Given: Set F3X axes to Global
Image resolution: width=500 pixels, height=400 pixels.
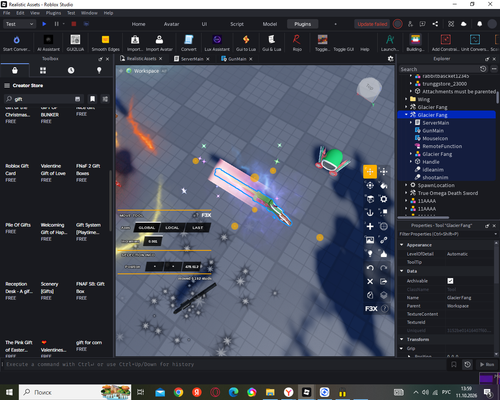Looking at the screenshot, I should pos(147,228).
